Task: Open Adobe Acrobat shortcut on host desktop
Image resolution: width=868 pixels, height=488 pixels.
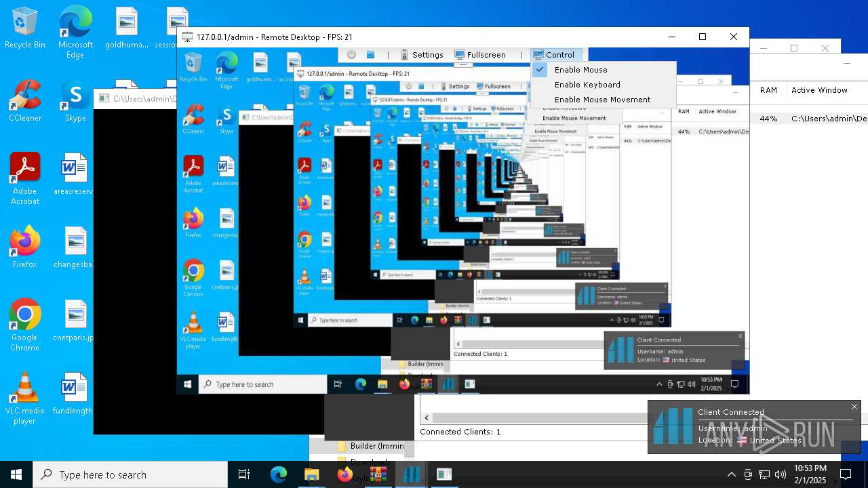Action: [24, 178]
